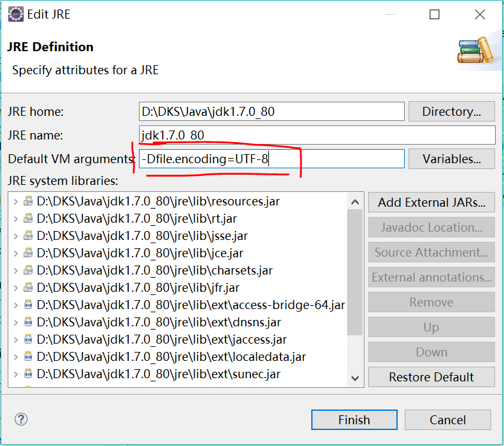Viewport: 504px width, 446px height.
Task: Click Add External JARs... button
Action: pos(432,202)
